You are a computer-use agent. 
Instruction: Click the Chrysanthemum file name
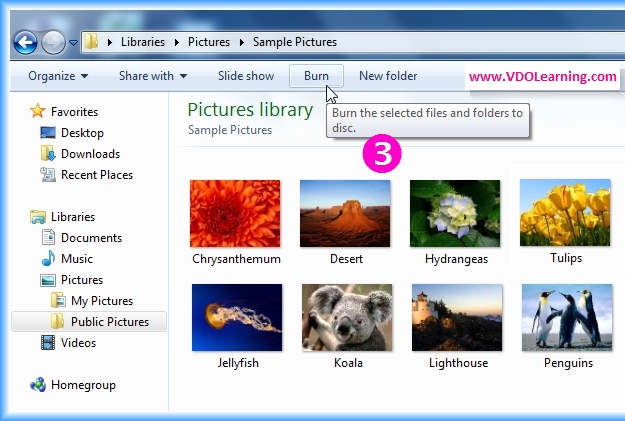point(236,259)
